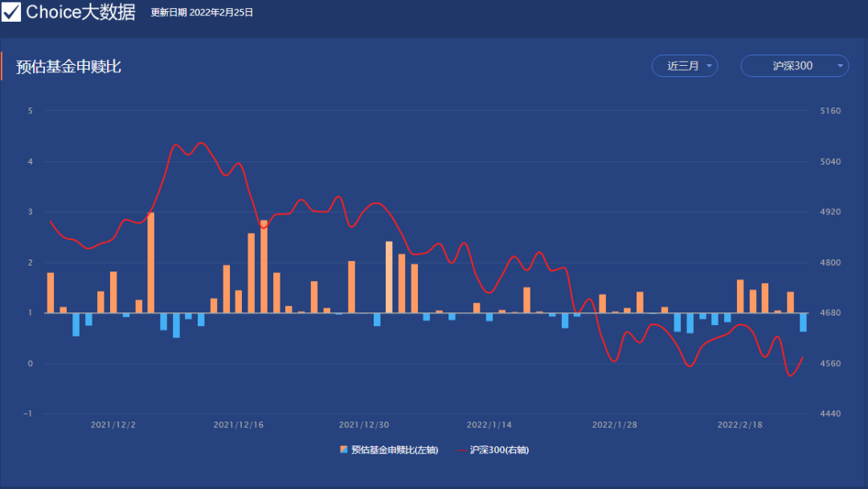Image resolution: width=868 pixels, height=489 pixels.
Task: Click the orange-blue square legend icon
Action: pyautogui.click(x=344, y=450)
